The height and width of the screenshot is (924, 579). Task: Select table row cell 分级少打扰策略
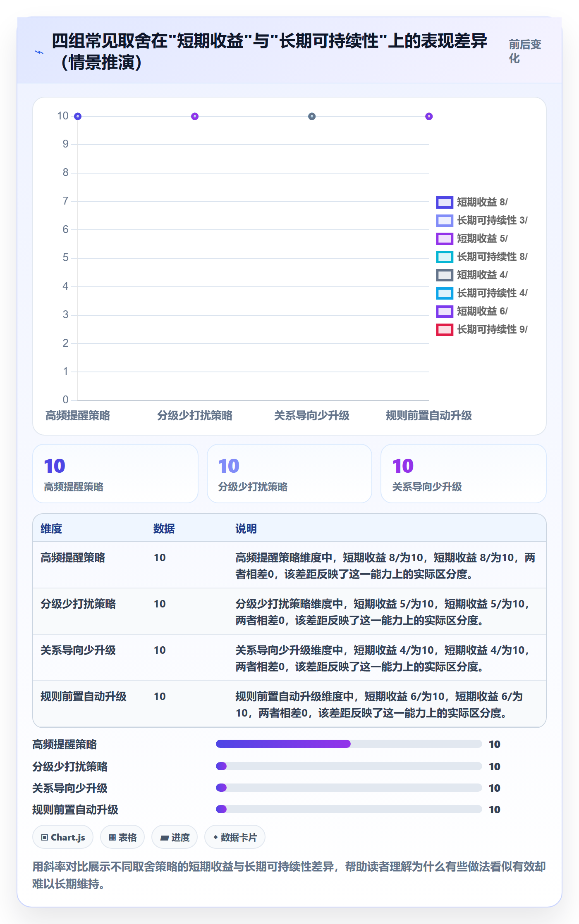[78, 604]
